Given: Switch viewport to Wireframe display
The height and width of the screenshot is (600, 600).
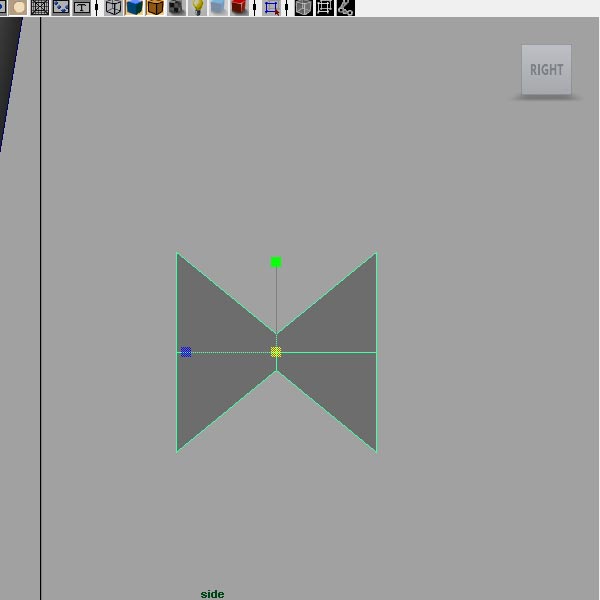Looking at the screenshot, I should (113, 7).
